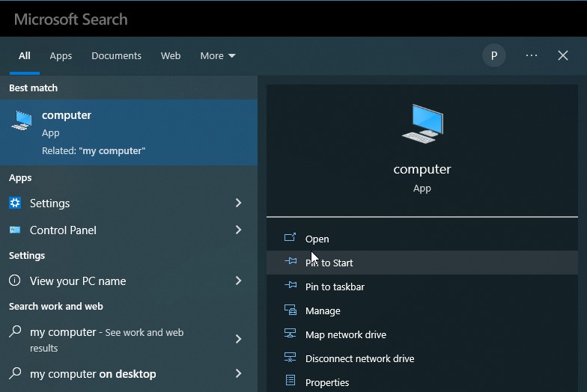
Task: Click the Control Panel icon in Apps list
Action: coord(15,230)
